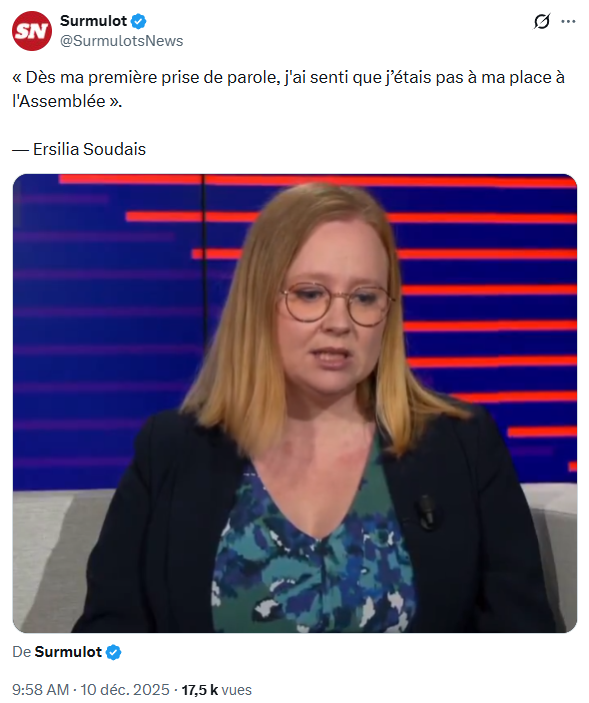This screenshot has height=703, width=589.
Task: Click the blue verified badge beside Surmulot name
Action: tap(139, 21)
